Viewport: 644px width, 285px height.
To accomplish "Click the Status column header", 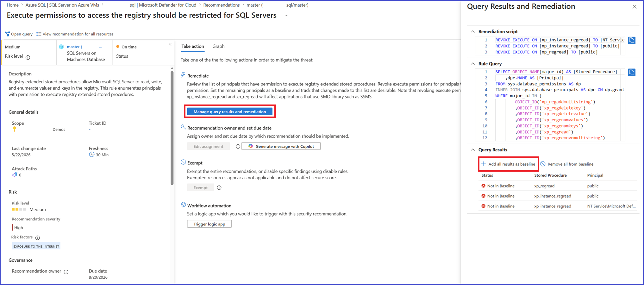I will (487, 175).
